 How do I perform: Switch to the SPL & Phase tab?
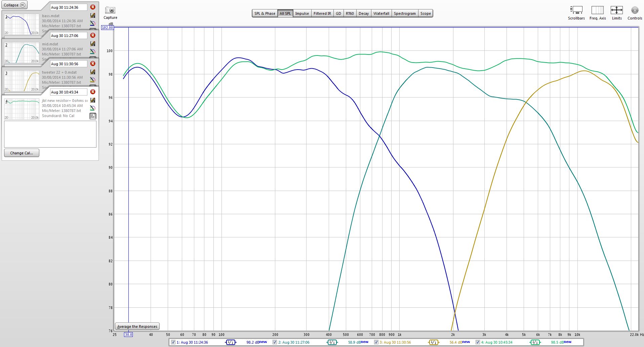[265, 13]
